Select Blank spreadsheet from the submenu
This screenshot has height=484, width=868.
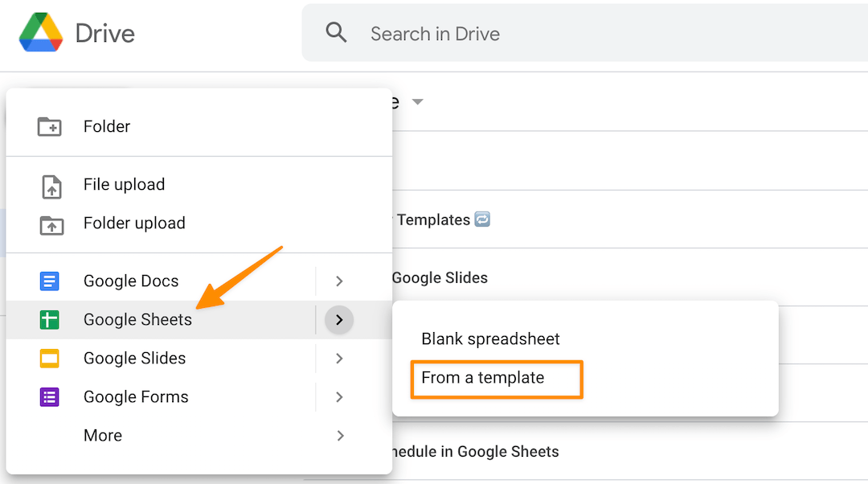pyautogui.click(x=490, y=339)
